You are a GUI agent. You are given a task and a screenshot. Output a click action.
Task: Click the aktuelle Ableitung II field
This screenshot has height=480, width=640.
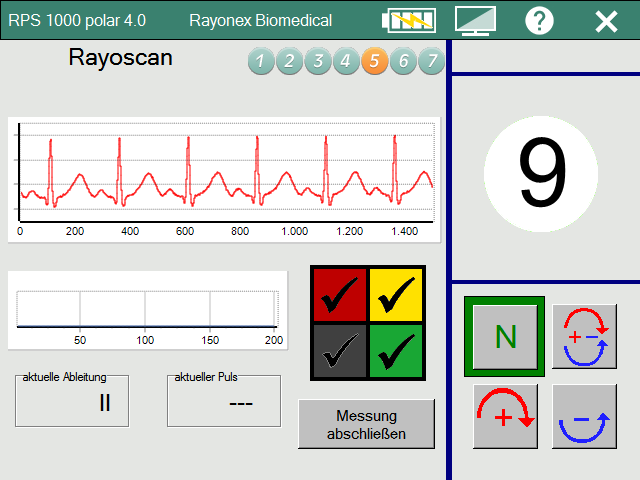tap(72, 401)
